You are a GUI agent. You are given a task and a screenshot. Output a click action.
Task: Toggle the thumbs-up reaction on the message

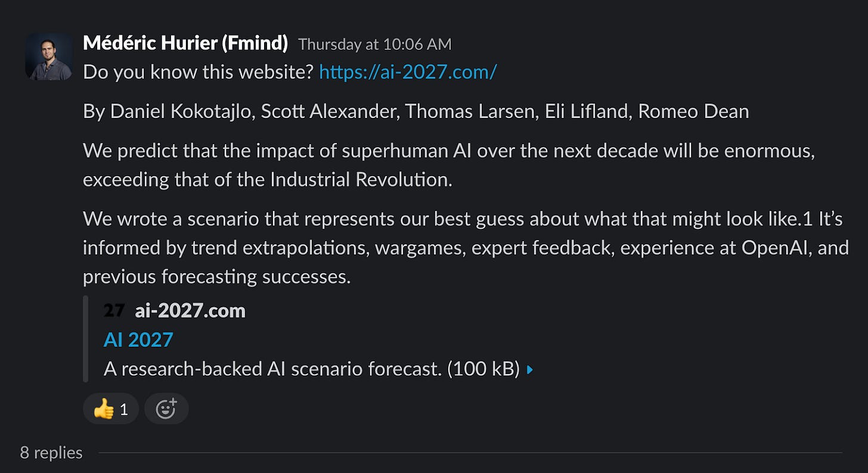pos(110,408)
